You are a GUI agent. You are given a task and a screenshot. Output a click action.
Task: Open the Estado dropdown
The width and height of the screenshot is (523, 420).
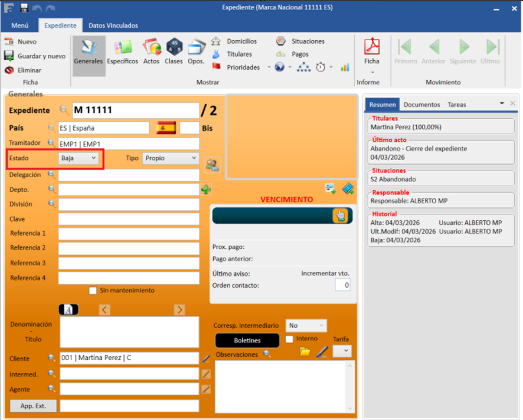pos(80,158)
